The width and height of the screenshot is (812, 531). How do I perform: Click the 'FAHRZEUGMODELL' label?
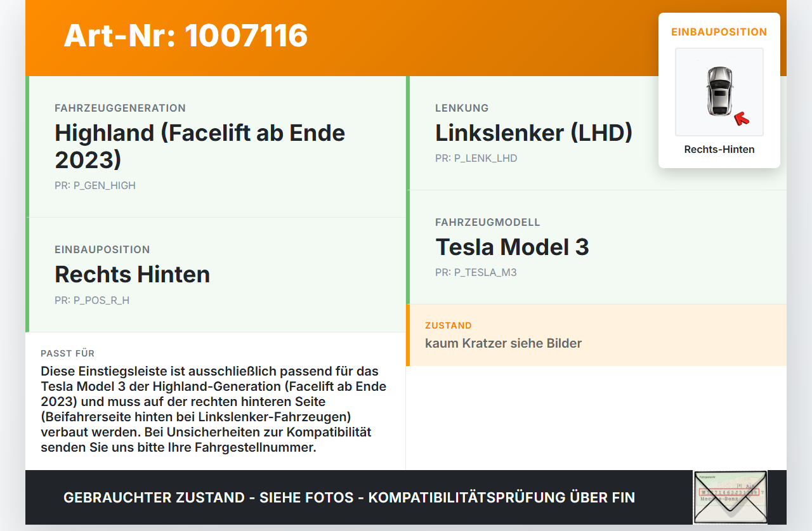tap(488, 223)
